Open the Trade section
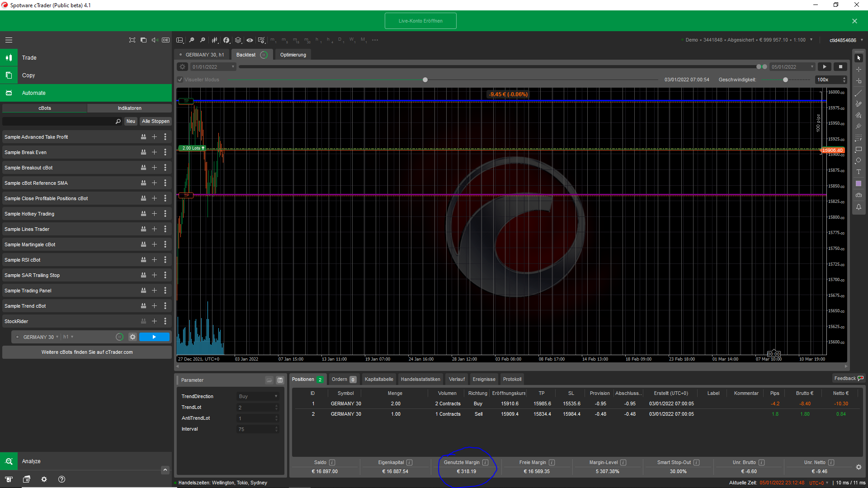This screenshot has width=868, height=488. pos(86,58)
